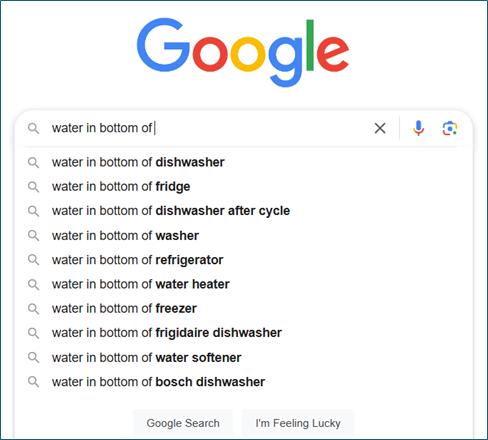Select 'frigidaire dishwasher' suggestion
Image resolution: width=488 pixels, height=440 pixels.
click(244, 333)
